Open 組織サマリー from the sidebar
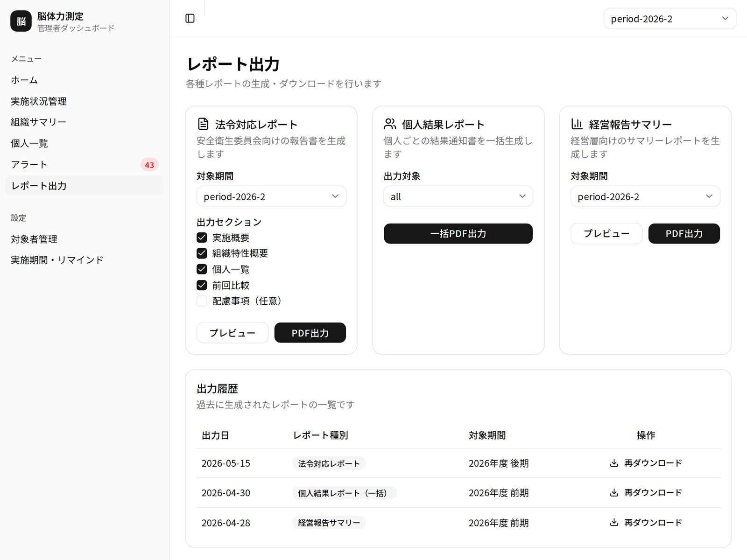747x560 pixels. click(85, 122)
